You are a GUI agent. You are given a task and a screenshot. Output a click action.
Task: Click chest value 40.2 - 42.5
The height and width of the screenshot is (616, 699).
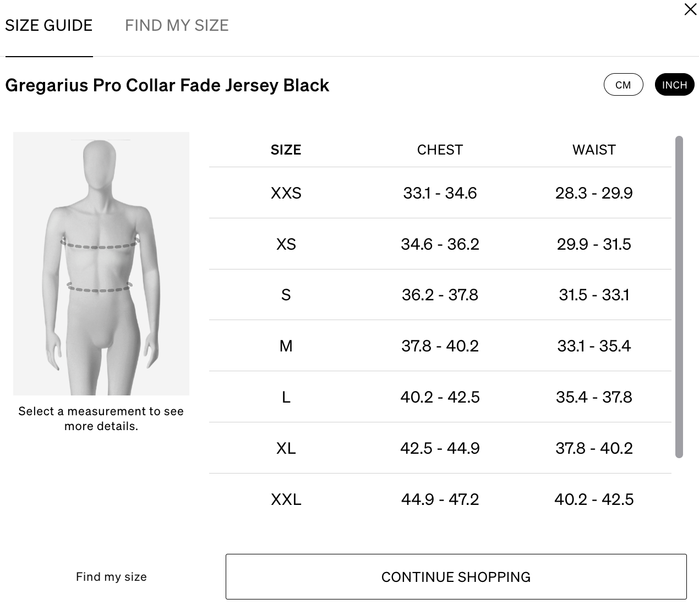[440, 397]
